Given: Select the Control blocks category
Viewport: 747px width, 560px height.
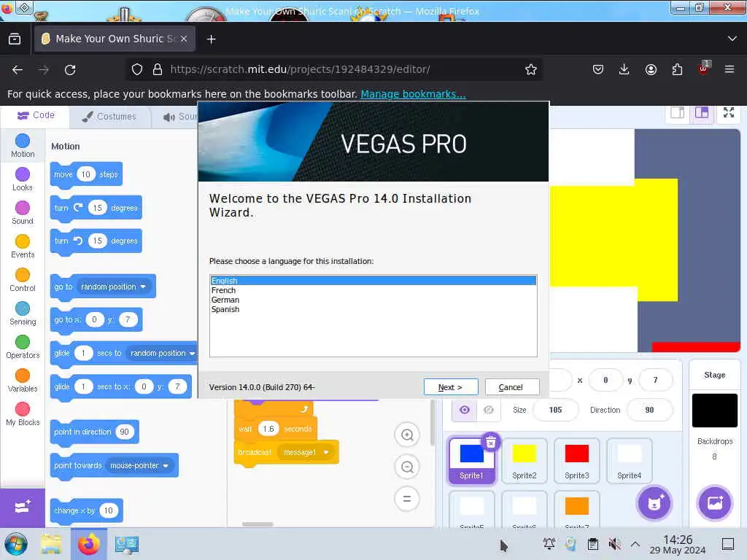Looking at the screenshot, I should 23,280.
